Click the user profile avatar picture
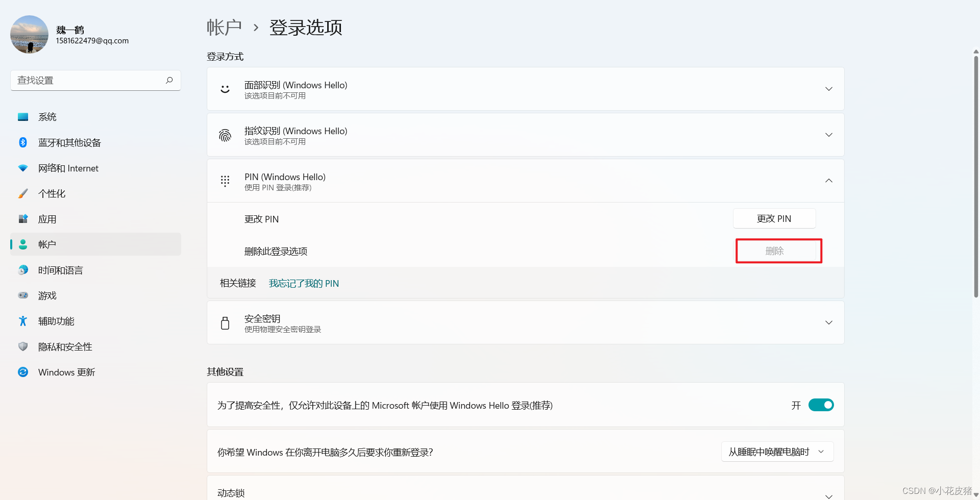The image size is (980, 500). [29, 34]
